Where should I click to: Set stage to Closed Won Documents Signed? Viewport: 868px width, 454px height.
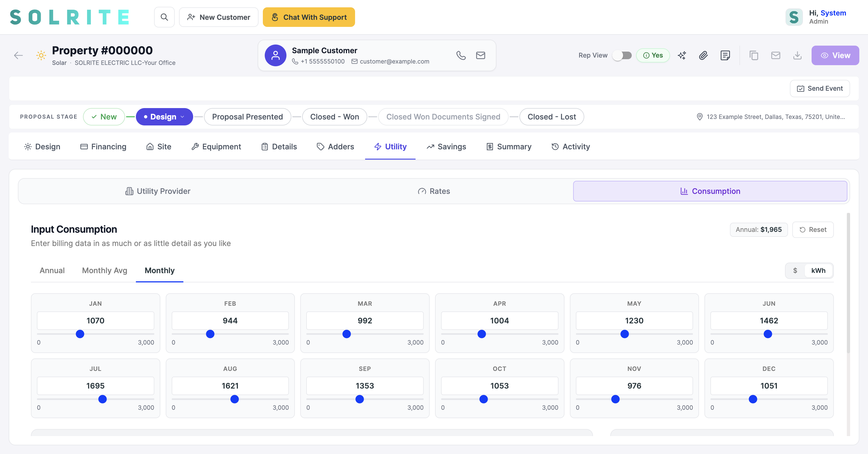443,117
